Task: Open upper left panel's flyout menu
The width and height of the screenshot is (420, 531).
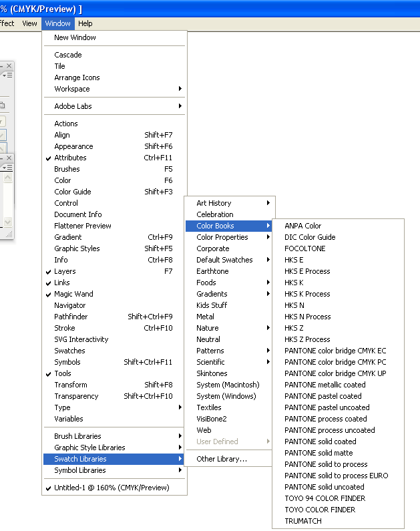Action: click(8, 75)
